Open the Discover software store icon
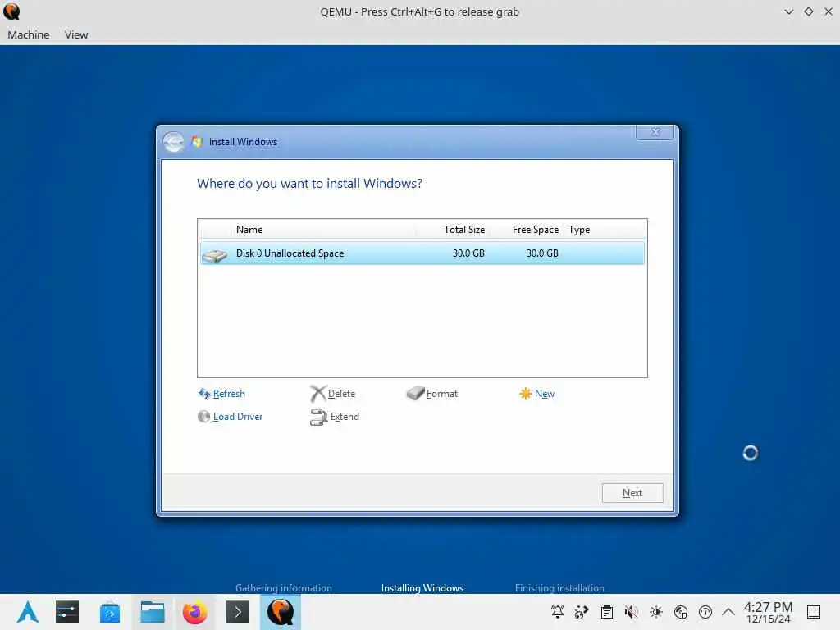Image resolution: width=840 pixels, height=630 pixels. point(110,612)
